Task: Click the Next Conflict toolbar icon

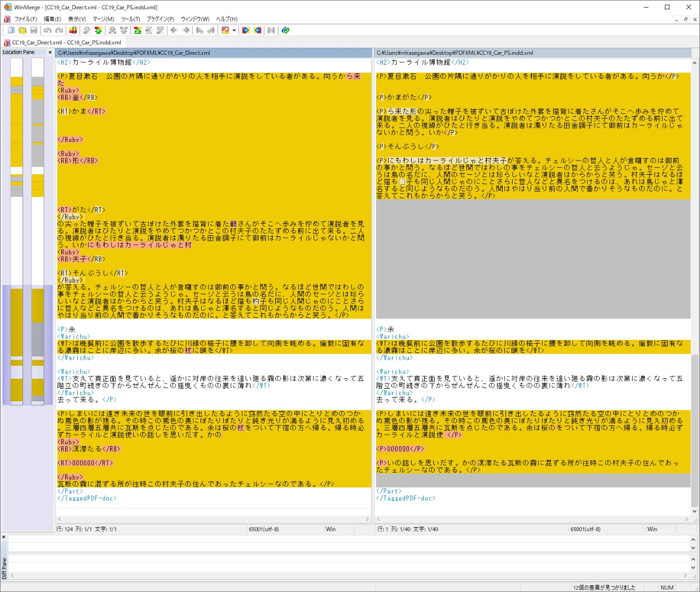Action: (112, 30)
